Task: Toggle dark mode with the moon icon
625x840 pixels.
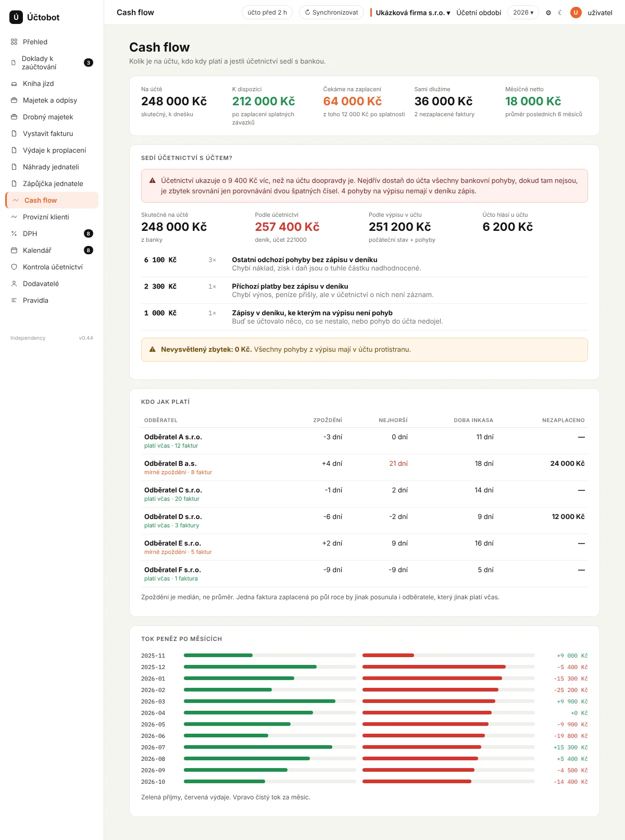Action: (560, 13)
